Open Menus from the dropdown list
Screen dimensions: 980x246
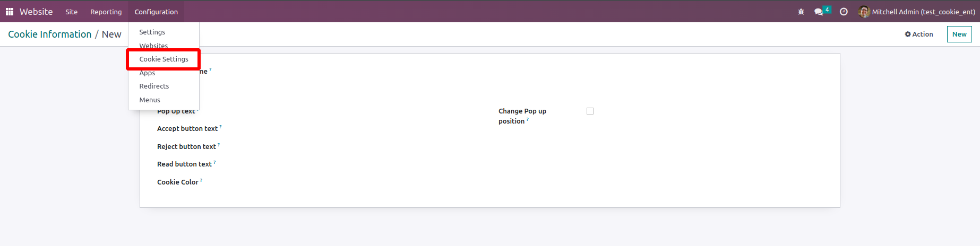150,100
